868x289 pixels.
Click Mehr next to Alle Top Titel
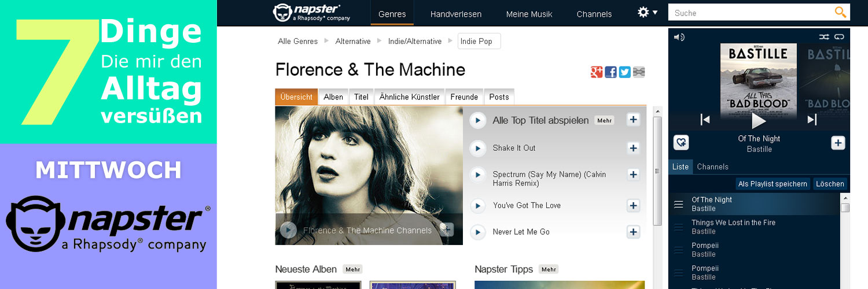[605, 120]
